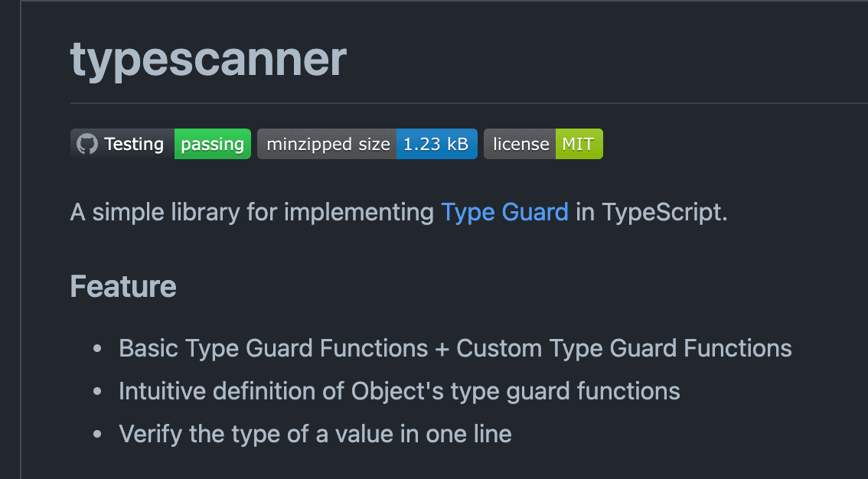
Task: Follow the Type Guard hyperlink
Action: coord(504,213)
